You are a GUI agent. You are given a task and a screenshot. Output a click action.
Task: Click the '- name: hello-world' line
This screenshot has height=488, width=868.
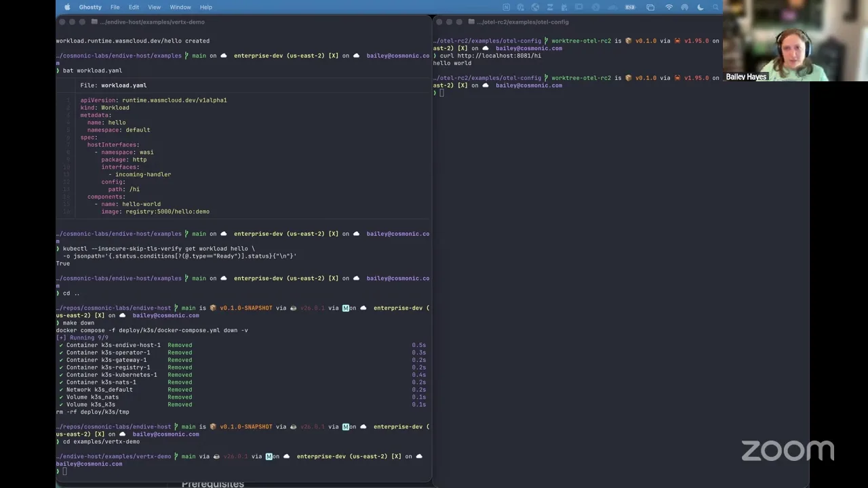pos(127,204)
